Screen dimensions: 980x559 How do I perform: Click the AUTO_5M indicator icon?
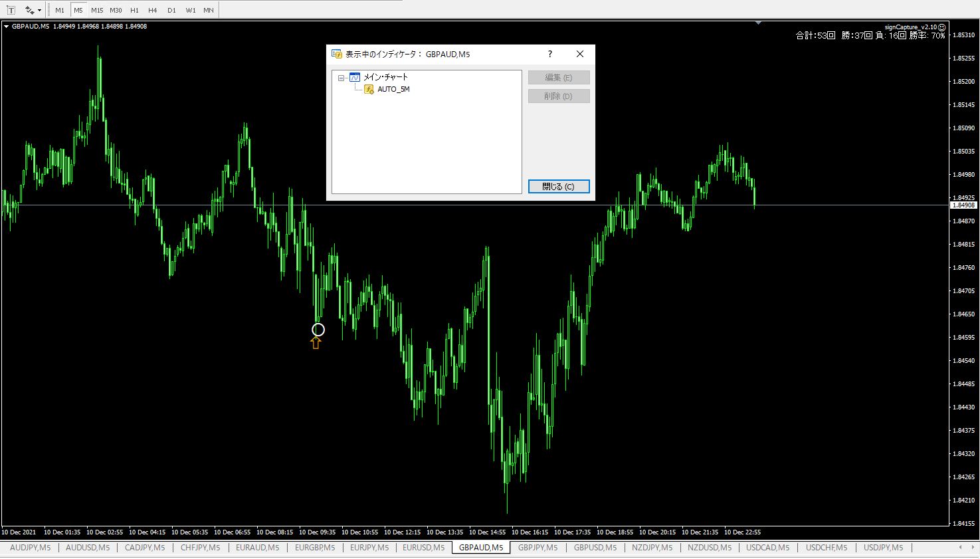click(x=369, y=89)
